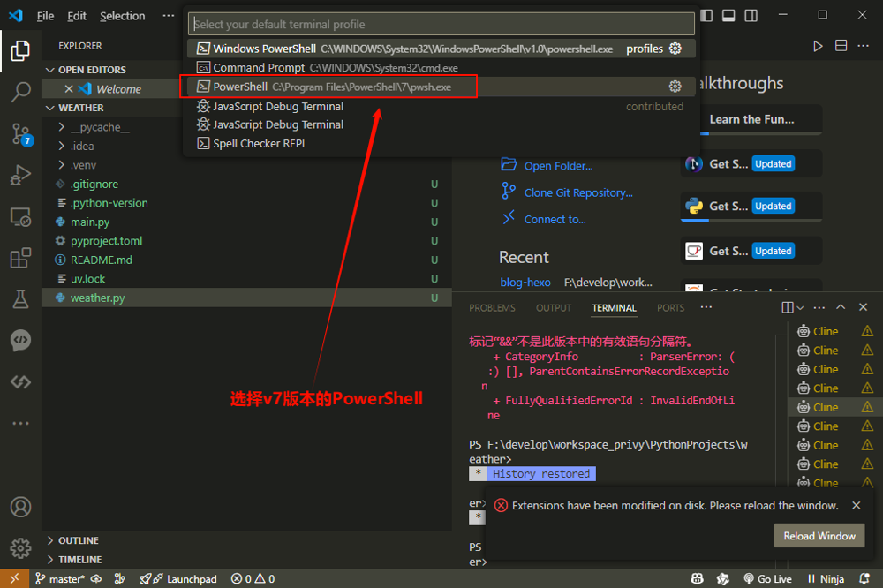Open the Extensions view in activity bar

click(20, 258)
